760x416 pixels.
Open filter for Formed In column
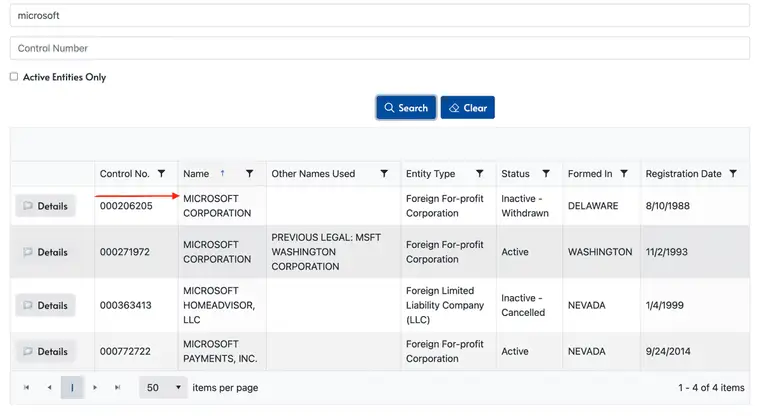click(624, 174)
